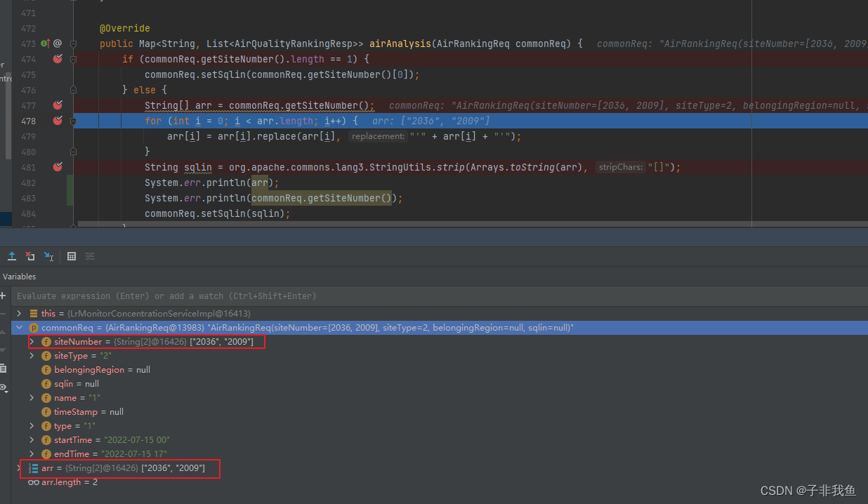The width and height of the screenshot is (868, 504).
Task: Collapse the for loop fold on line 478
Action: (x=73, y=121)
